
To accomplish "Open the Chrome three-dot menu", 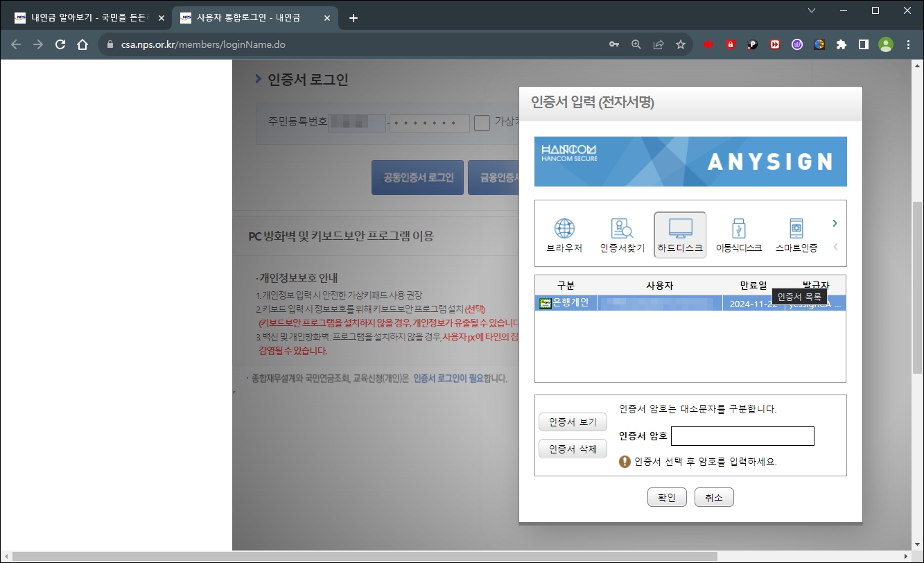I will tap(908, 44).
